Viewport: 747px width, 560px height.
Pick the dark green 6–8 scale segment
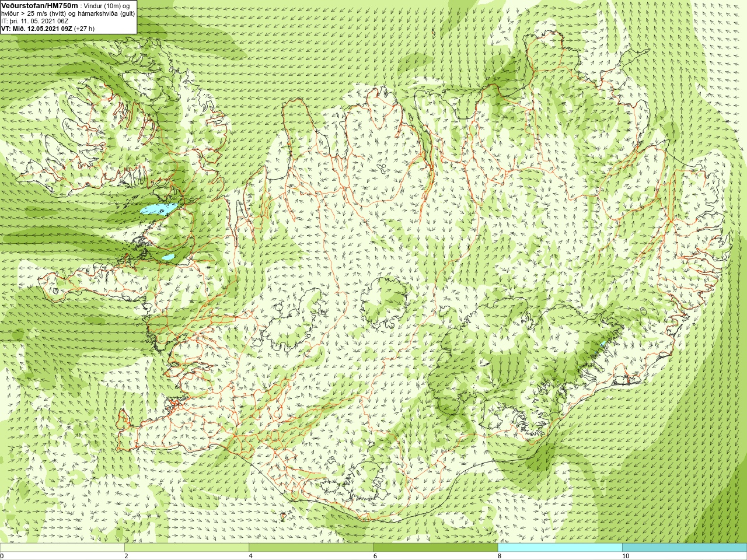(435, 548)
